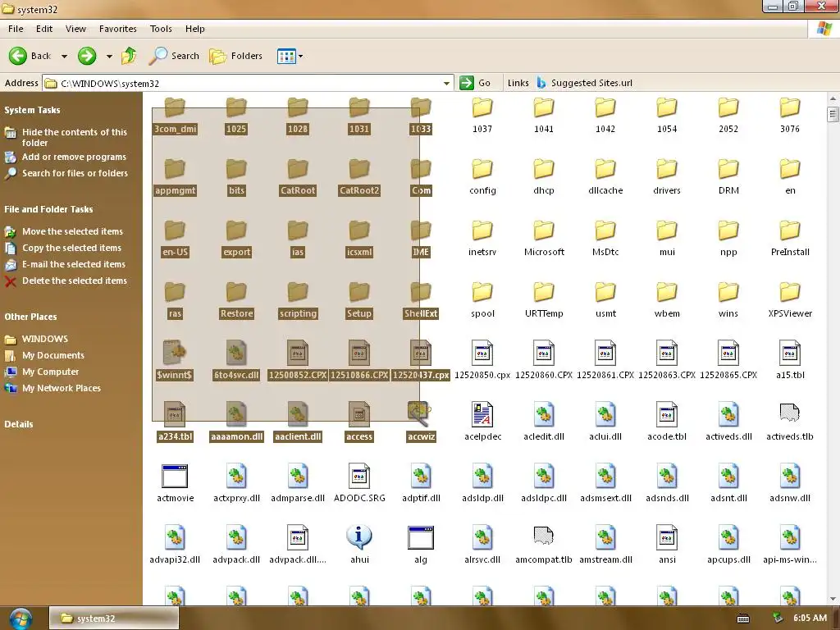Open the Edit menu

[44, 29]
